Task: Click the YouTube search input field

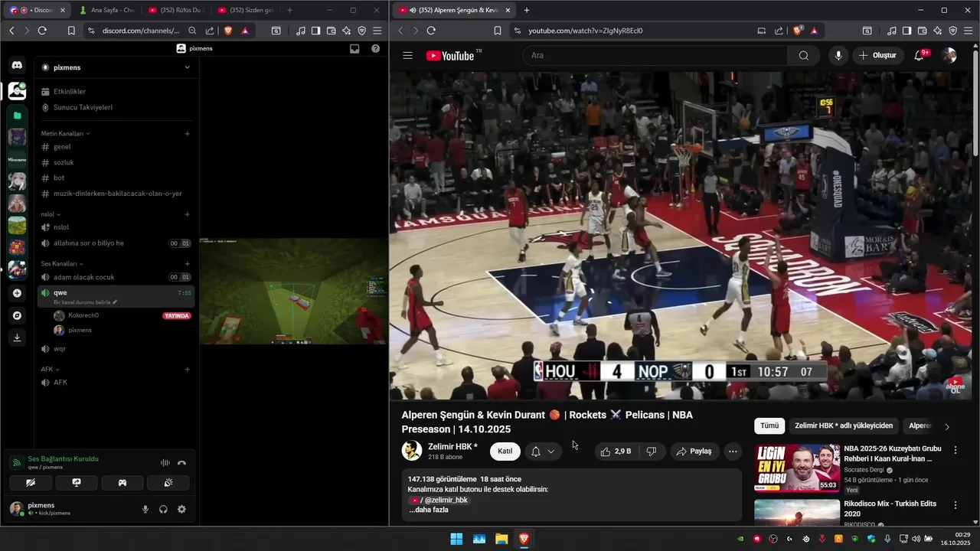Action: point(655,55)
